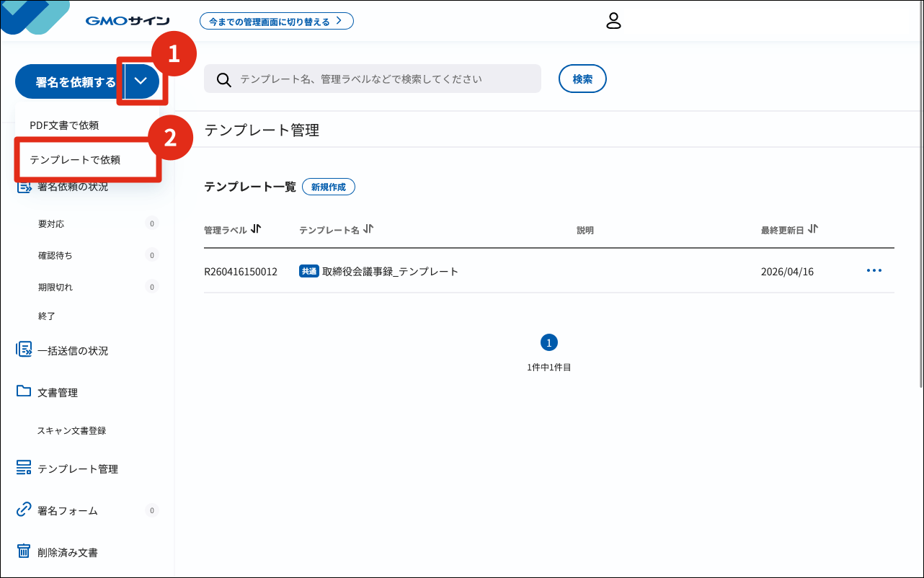924x578 pixels.
Task: Click the magnifying glass search icon
Action: pos(223,79)
